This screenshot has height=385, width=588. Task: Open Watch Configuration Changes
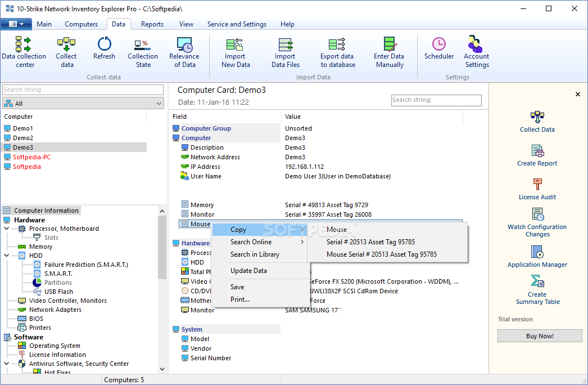(x=537, y=223)
